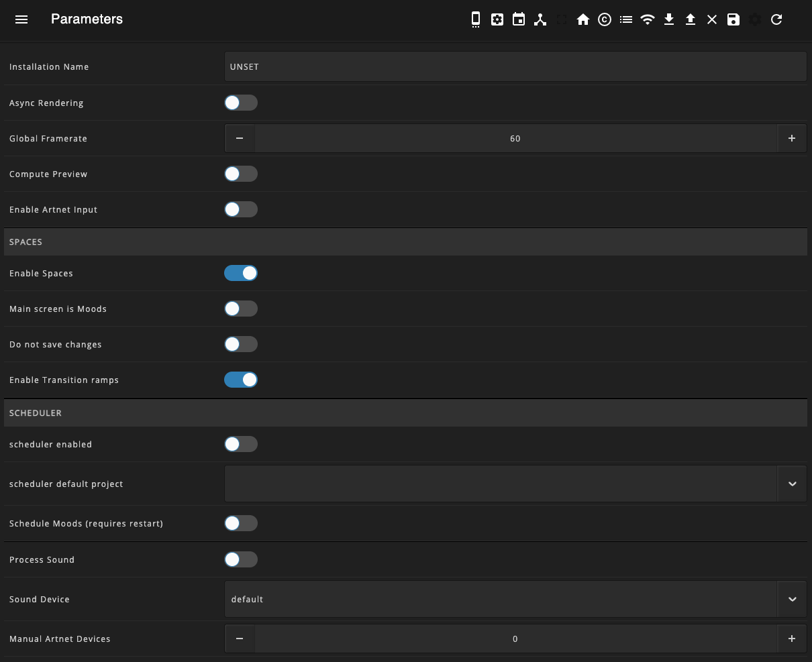Viewport: 812px width, 662px height.
Task: Open the mobile device view icon
Action: 475,19
